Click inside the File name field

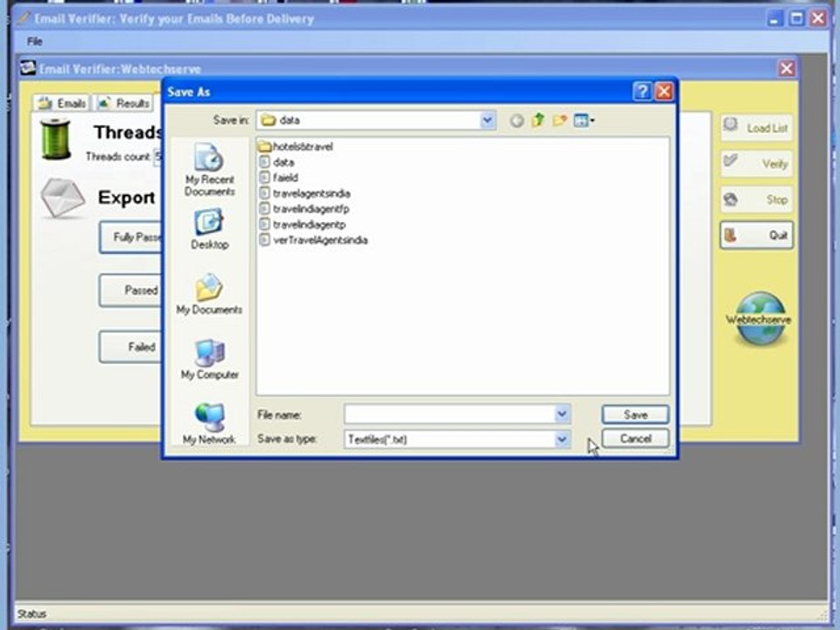(448, 414)
